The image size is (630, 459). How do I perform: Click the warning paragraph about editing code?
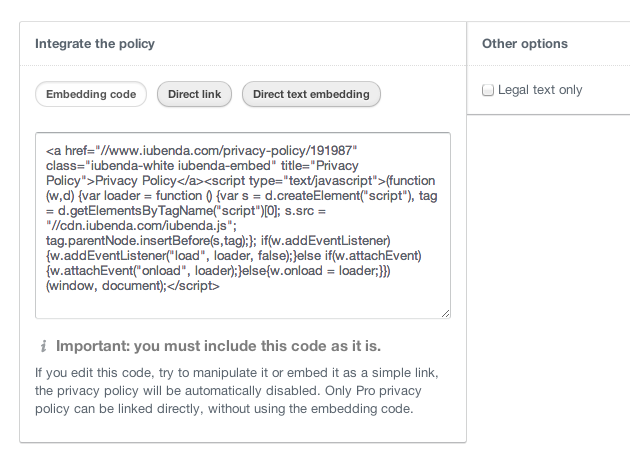click(x=237, y=391)
